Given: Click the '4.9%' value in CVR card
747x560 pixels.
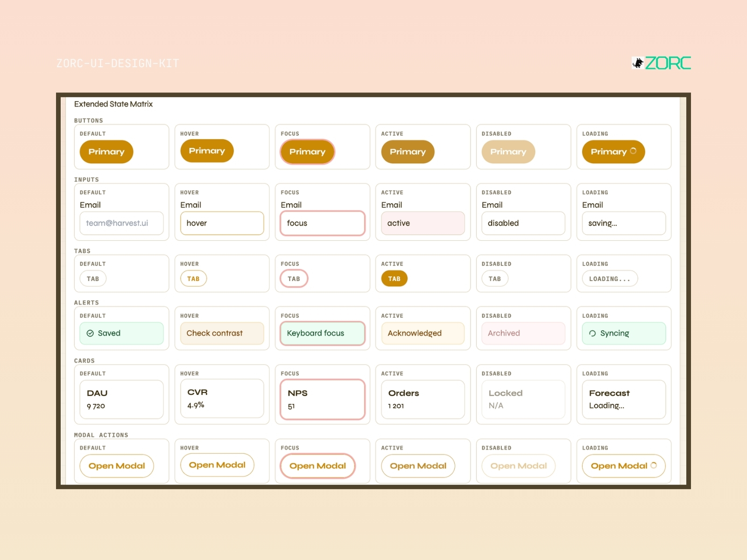Looking at the screenshot, I should click(196, 405).
